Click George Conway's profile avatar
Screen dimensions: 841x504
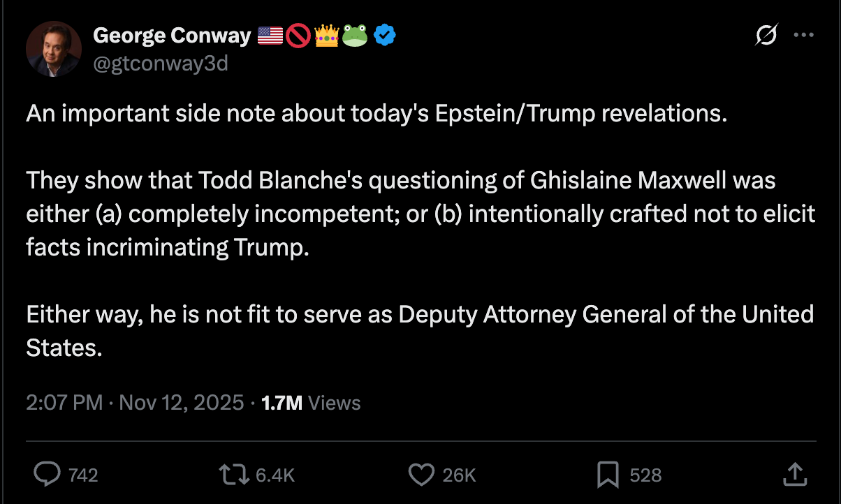point(53,49)
